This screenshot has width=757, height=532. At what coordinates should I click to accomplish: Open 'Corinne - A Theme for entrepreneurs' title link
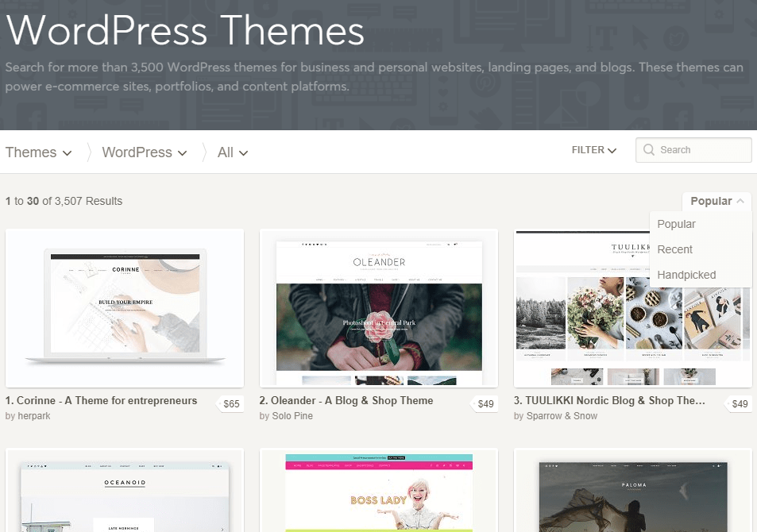coord(102,401)
